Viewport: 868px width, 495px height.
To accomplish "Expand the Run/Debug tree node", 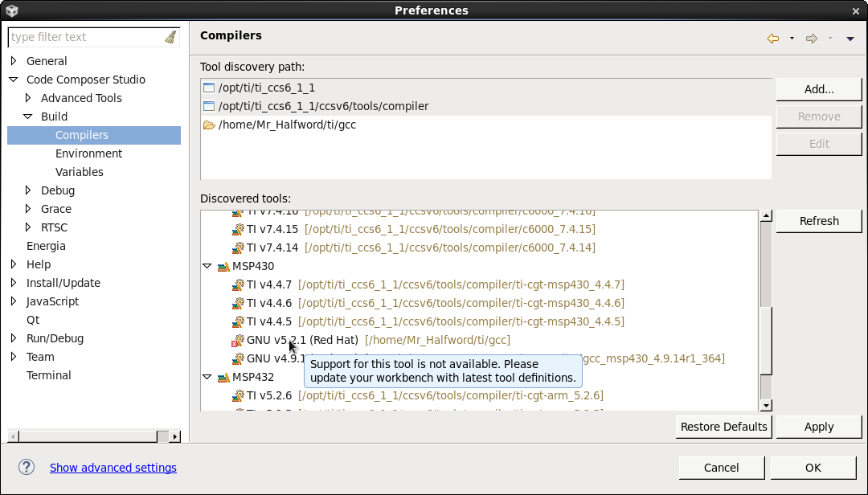I will tap(14, 338).
